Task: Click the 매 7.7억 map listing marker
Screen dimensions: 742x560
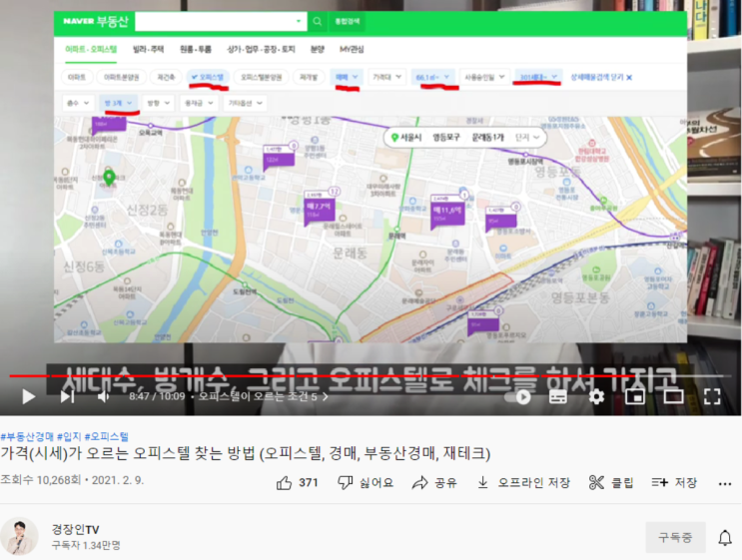Action: 320,207
